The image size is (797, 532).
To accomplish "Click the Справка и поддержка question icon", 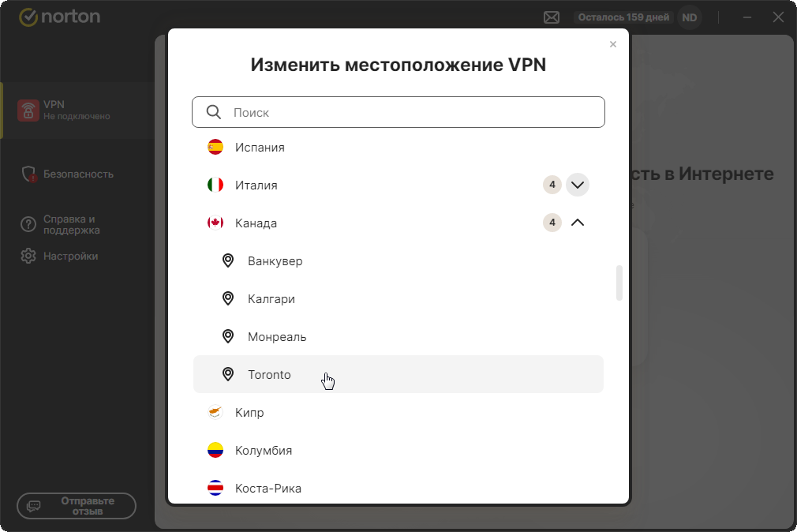I will [x=28, y=225].
